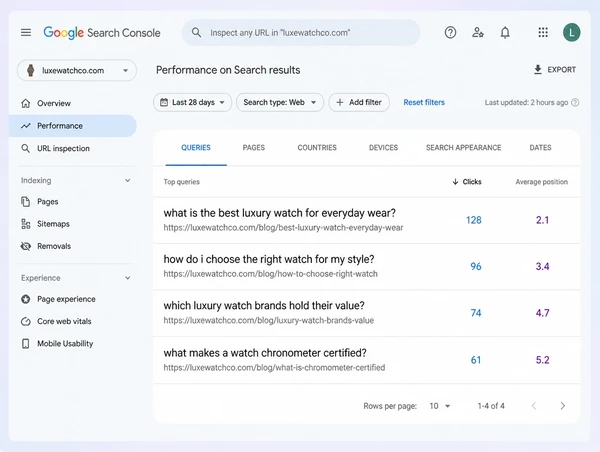This screenshot has width=600, height=452.
Task: Click the Page experience icon
Action: coord(26,299)
